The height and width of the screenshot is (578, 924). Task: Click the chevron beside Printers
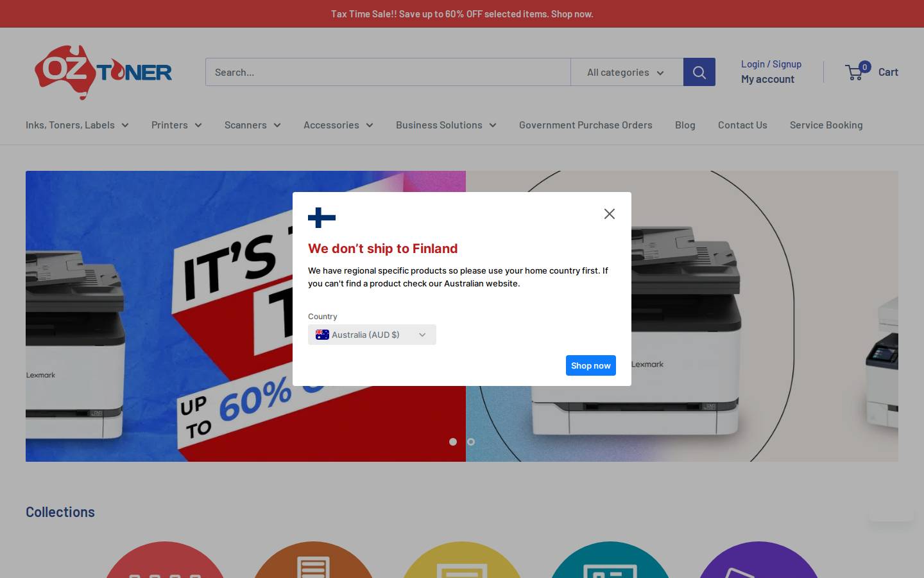pyautogui.click(x=198, y=125)
